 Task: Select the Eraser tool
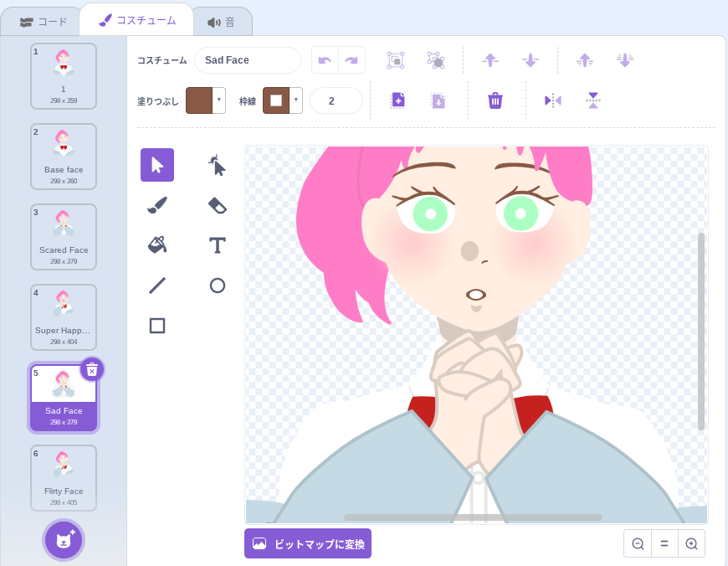click(218, 205)
